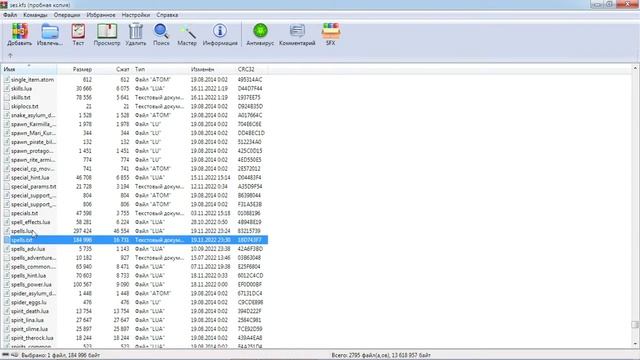Sort by CRC32 column header
The width and height of the screenshot is (640, 360).
pos(252,69)
